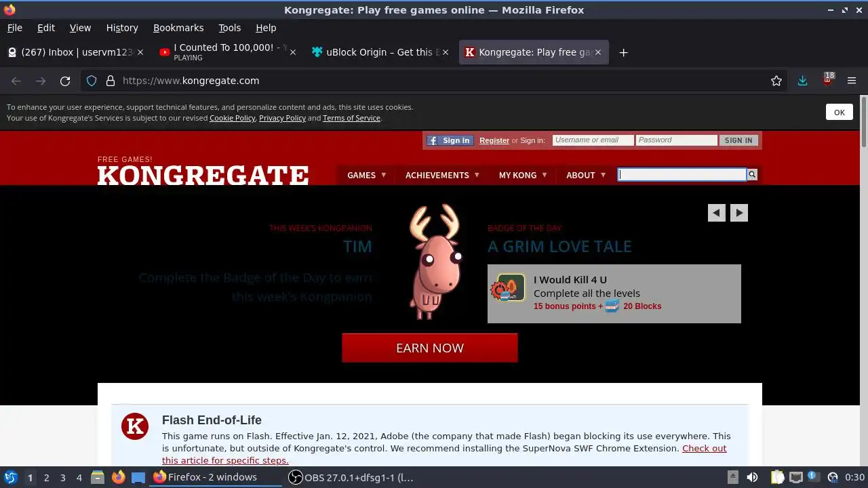Open a new tab with the plus icon
This screenshot has height=488, width=868.
click(x=623, y=52)
